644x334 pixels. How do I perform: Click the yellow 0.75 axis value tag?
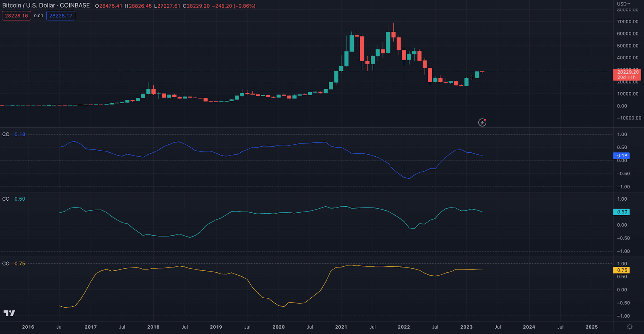(x=621, y=270)
